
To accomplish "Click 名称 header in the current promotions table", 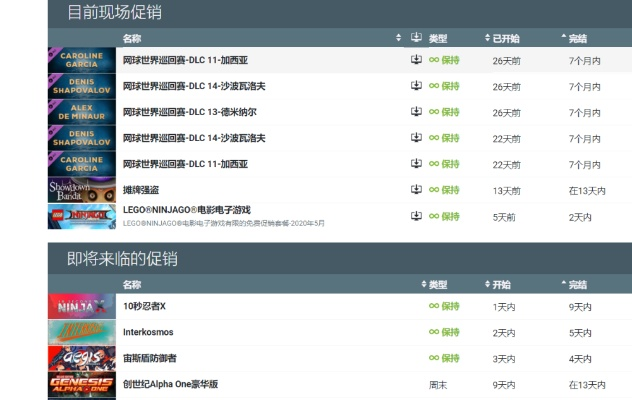I will point(132,38).
